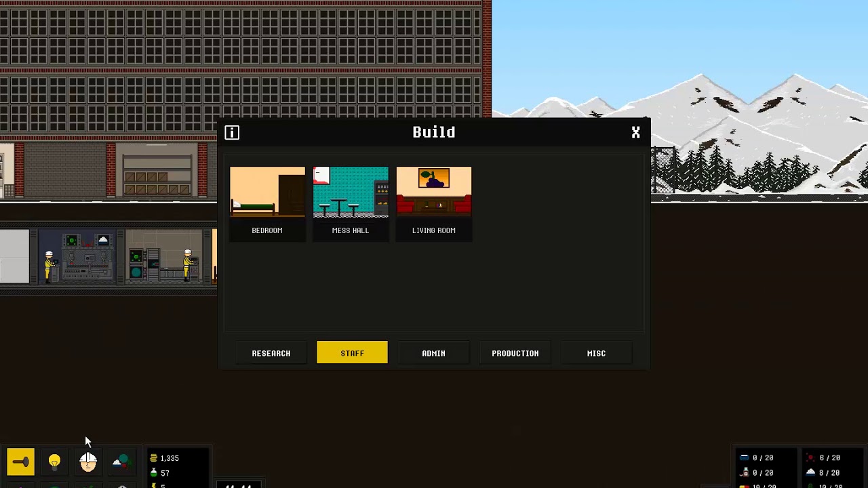Click the Build panel title

pos(434,132)
